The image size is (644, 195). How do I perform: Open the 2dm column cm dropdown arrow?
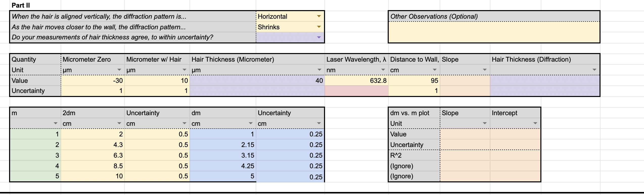[x=119, y=124]
